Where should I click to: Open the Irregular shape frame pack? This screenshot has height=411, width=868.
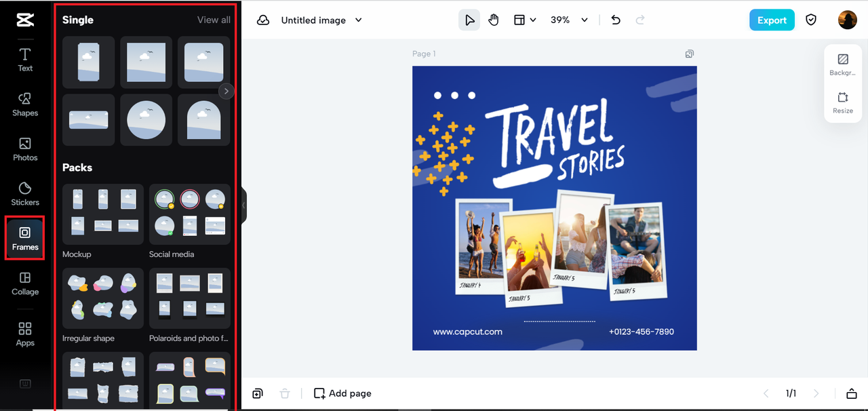coord(103,298)
